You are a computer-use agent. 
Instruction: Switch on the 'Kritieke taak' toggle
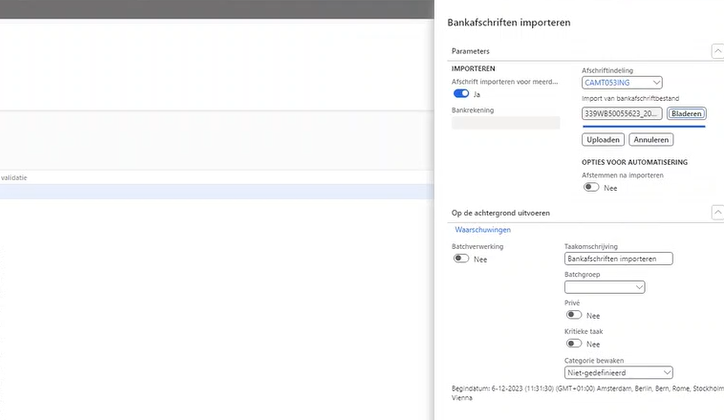tap(574, 343)
